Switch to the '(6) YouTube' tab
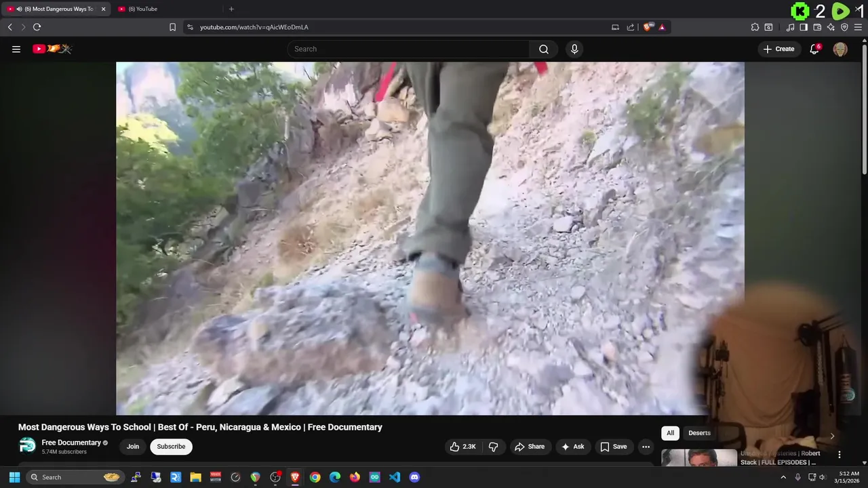This screenshot has width=868, height=488. coord(166,9)
